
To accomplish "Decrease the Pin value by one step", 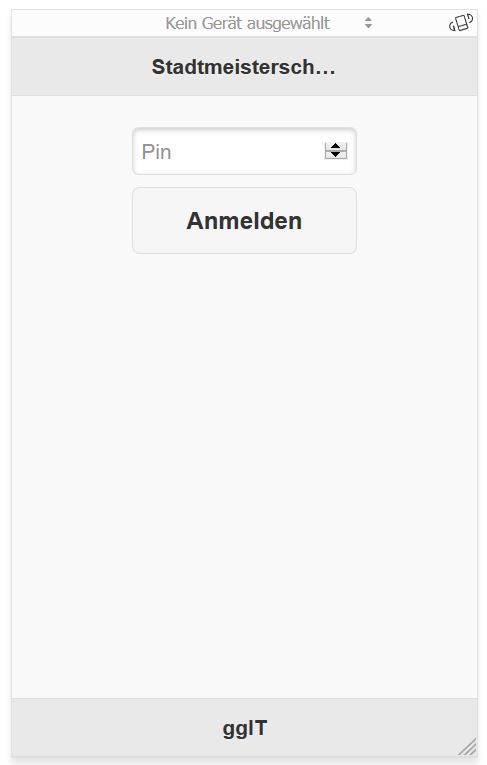I will tap(336, 155).
